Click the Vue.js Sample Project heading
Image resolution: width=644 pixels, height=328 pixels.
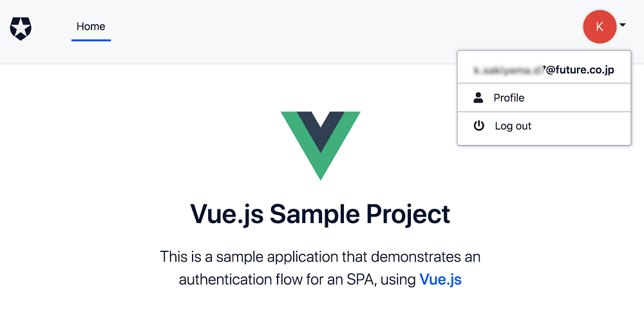[x=320, y=214]
